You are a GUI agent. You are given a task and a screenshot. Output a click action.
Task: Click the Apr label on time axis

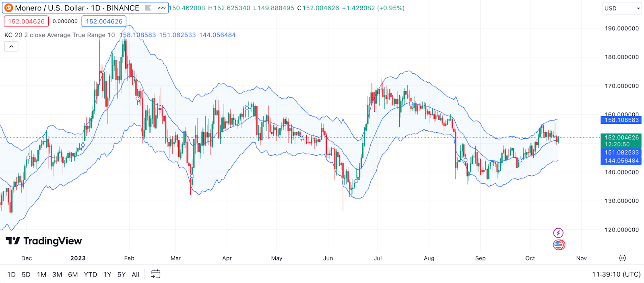click(x=227, y=258)
